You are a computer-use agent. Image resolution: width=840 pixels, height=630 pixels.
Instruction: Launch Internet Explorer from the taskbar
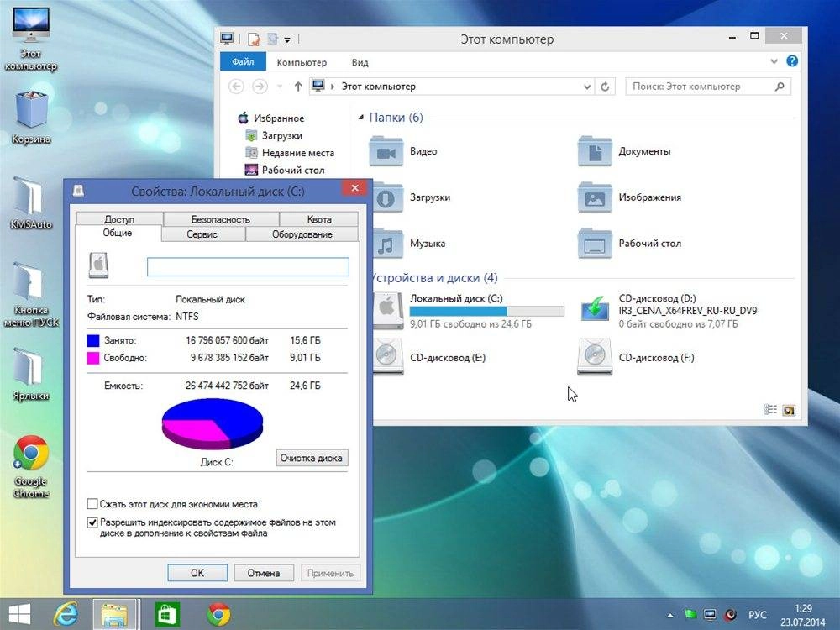[66, 614]
